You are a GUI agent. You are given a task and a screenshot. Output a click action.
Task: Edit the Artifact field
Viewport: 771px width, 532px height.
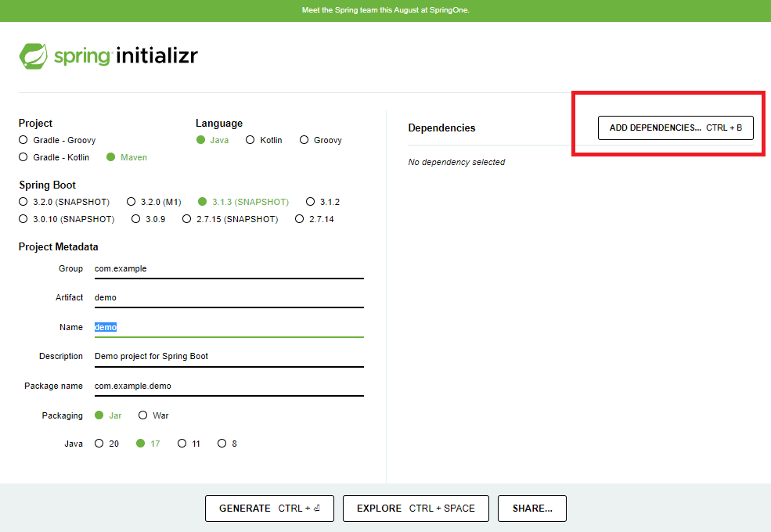(x=229, y=298)
